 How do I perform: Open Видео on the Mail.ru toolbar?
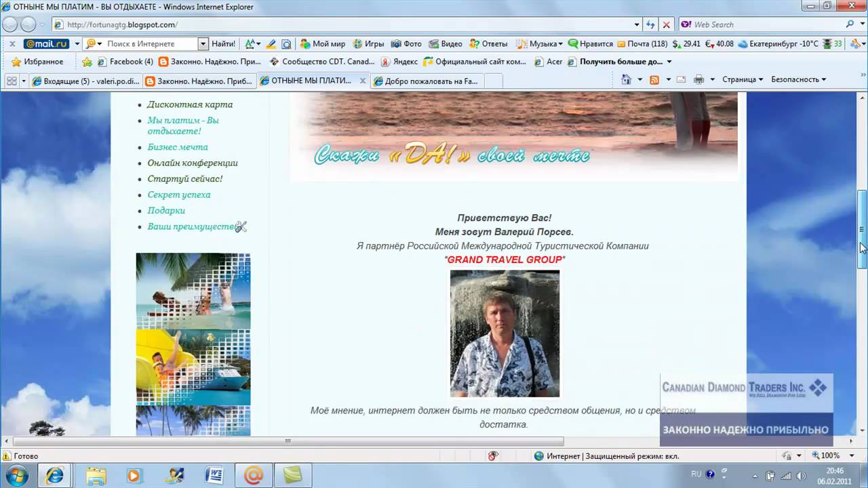pos(445,43)
